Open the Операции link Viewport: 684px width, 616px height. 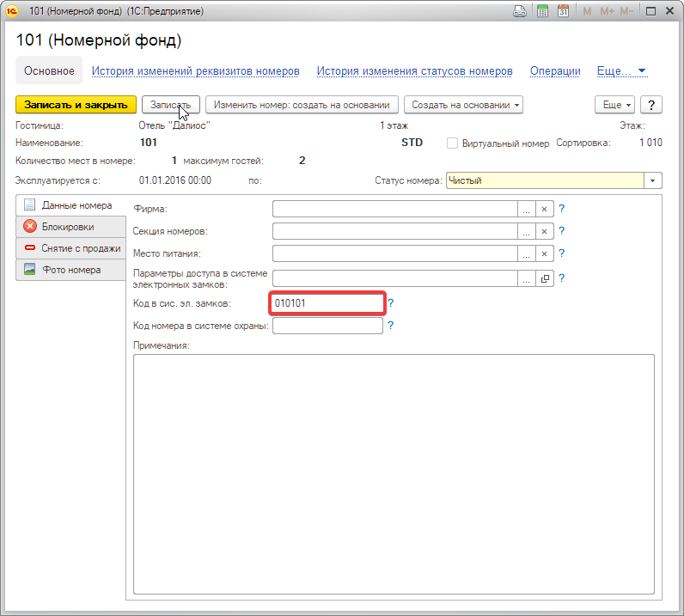[555, 71]
